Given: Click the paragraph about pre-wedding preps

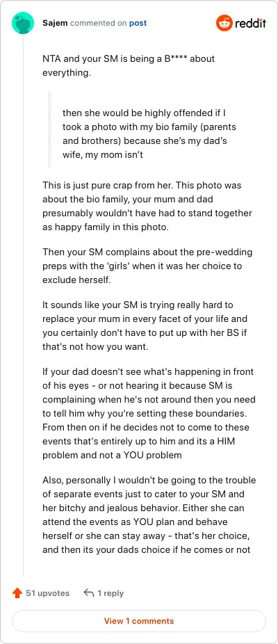Looking at the screenshot, I should pos(147,266).
